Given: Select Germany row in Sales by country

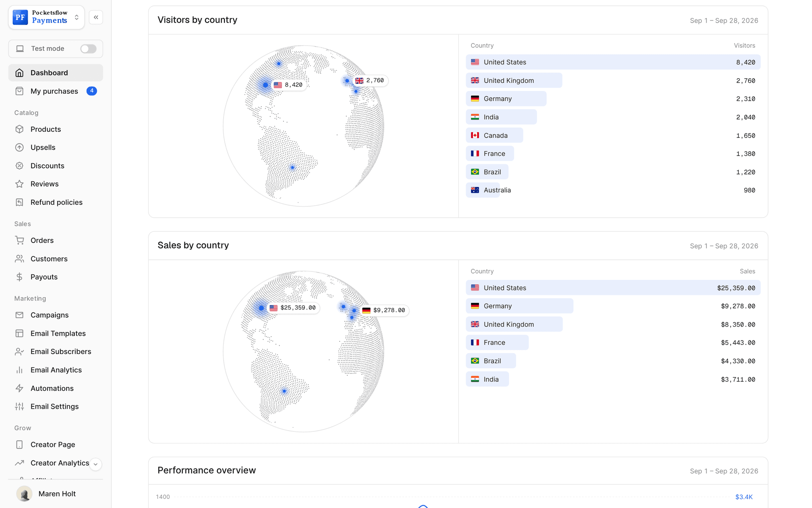Looking at the screenshot, I should pyautogui.click(x=613, y=306).
